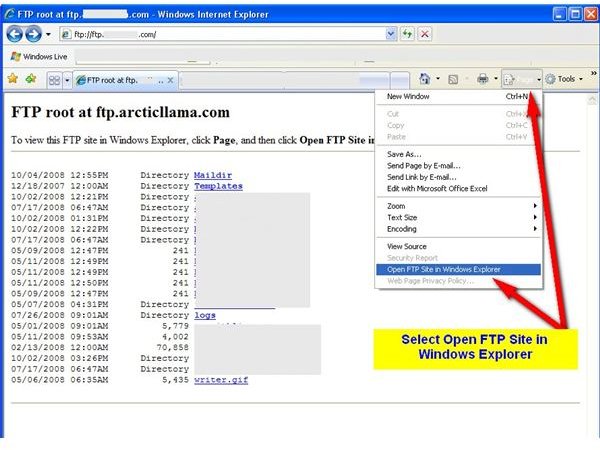Viewport: 600px width, 450px height.
Task: Open the recent pages dropdown beside Forward
Action: coord(48,34)
